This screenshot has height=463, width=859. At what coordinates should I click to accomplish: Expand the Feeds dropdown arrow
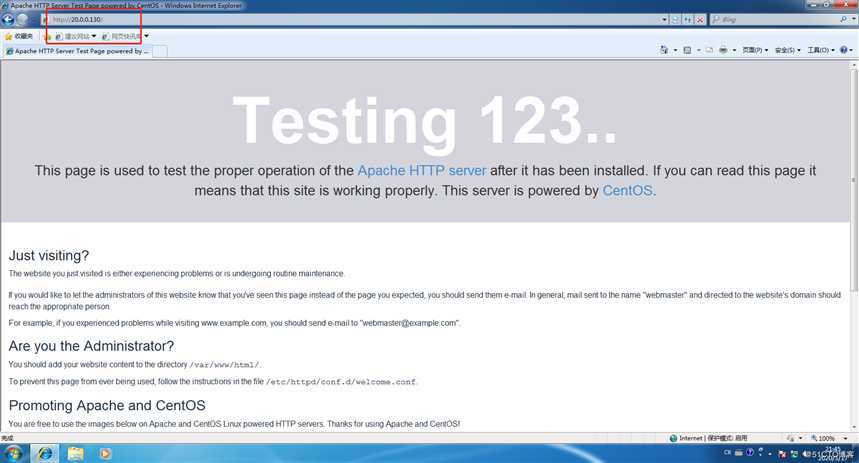tap(698, 50)
